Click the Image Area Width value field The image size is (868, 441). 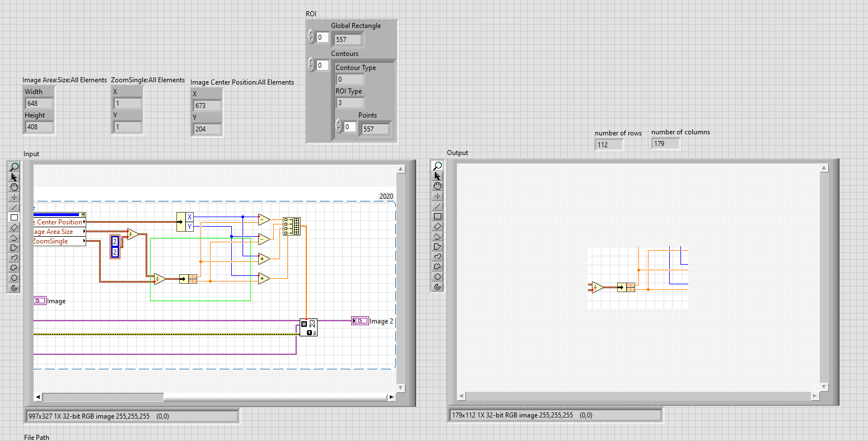pos(39,104)
